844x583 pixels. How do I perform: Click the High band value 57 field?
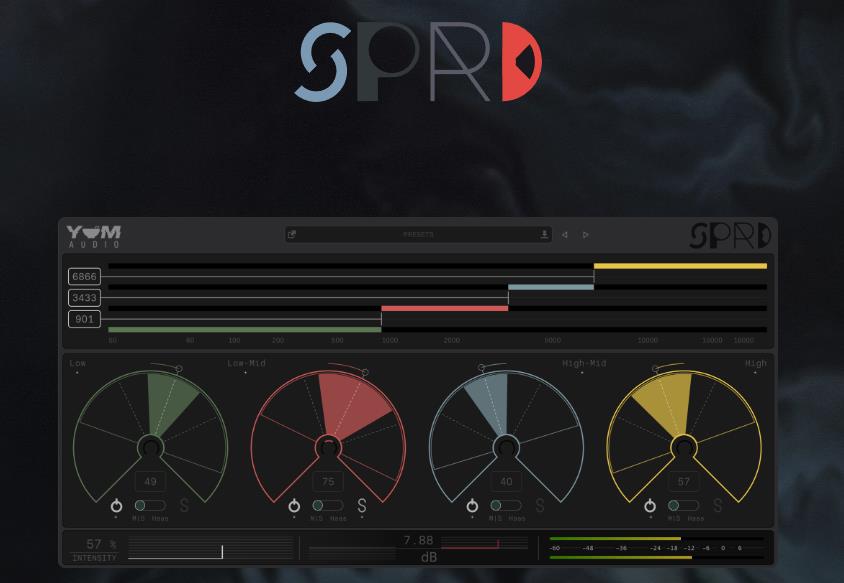pos(684,481)
